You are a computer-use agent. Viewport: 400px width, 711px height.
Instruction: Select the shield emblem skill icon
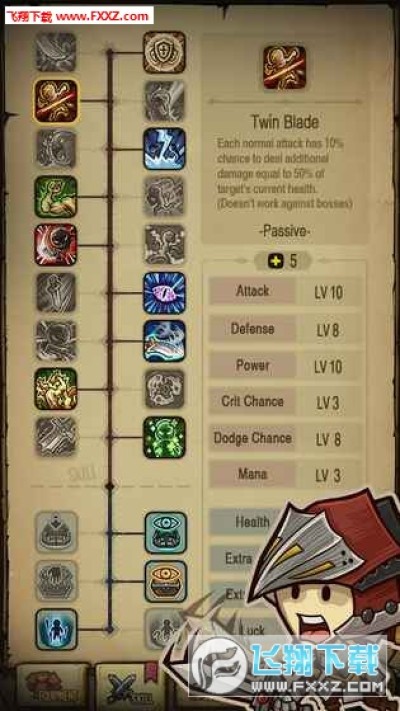point(165,53)
